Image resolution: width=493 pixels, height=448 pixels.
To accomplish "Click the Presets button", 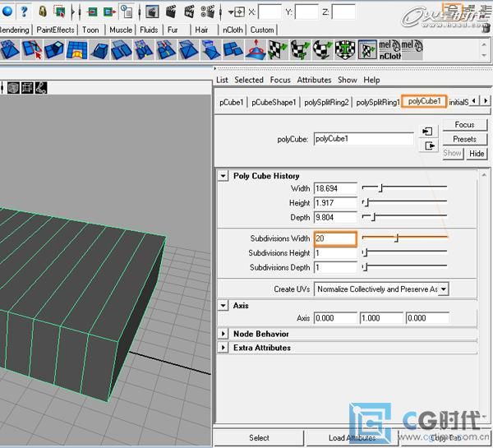I will click(464, 139).
